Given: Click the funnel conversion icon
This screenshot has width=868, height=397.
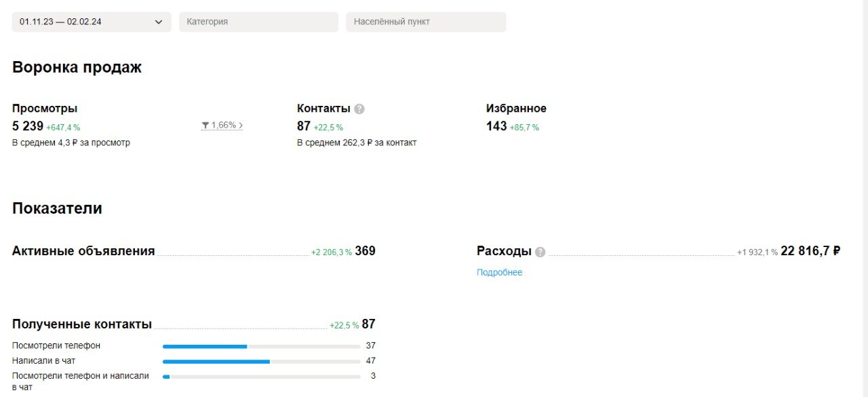Looking at the screenshot, I should [205, 126].
